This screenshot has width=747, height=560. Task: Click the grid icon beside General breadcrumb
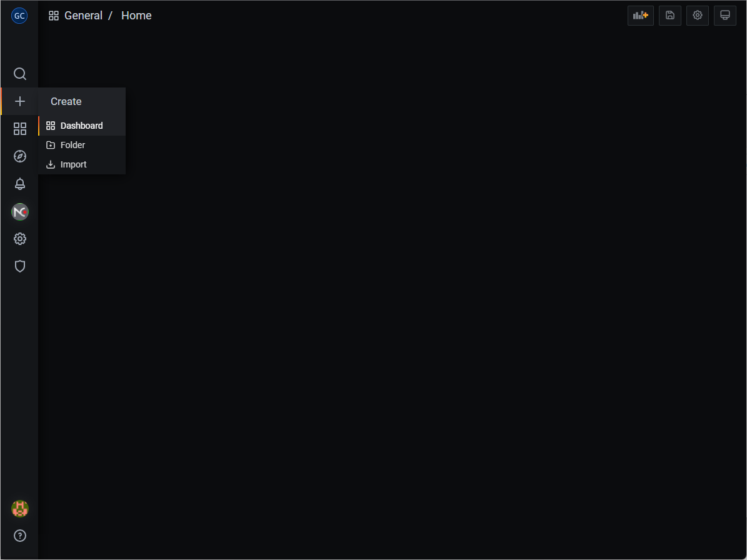pos(54,16)
